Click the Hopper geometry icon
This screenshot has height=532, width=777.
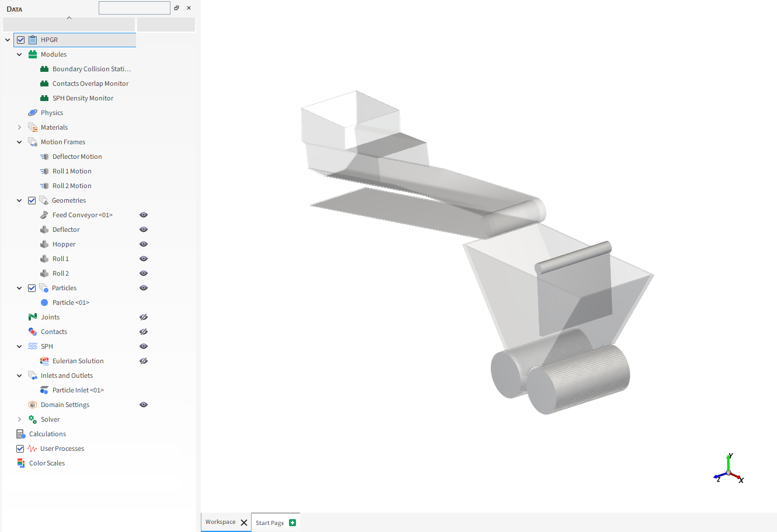pyautogui.click(x=44, y=244)
